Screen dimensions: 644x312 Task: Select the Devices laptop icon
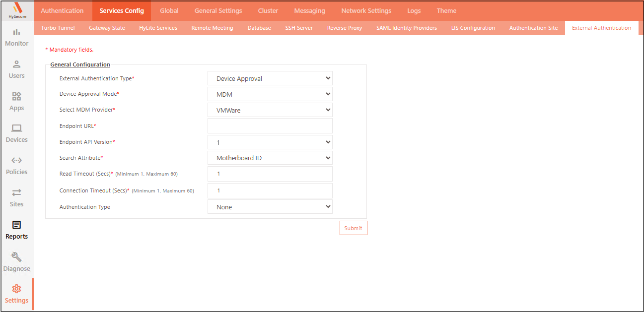[16, 128]
